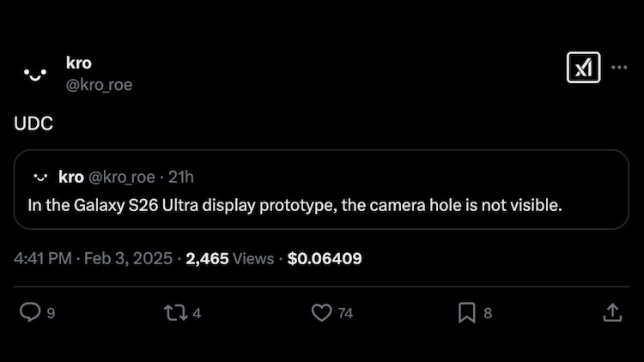View the "2,465 Views" analytics
644x362 pixels.
229,258
